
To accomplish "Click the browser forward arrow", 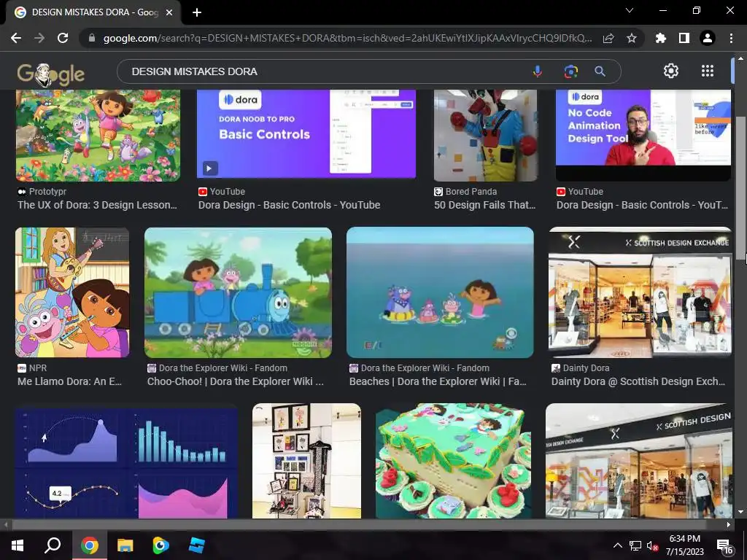I will (39, 38).
